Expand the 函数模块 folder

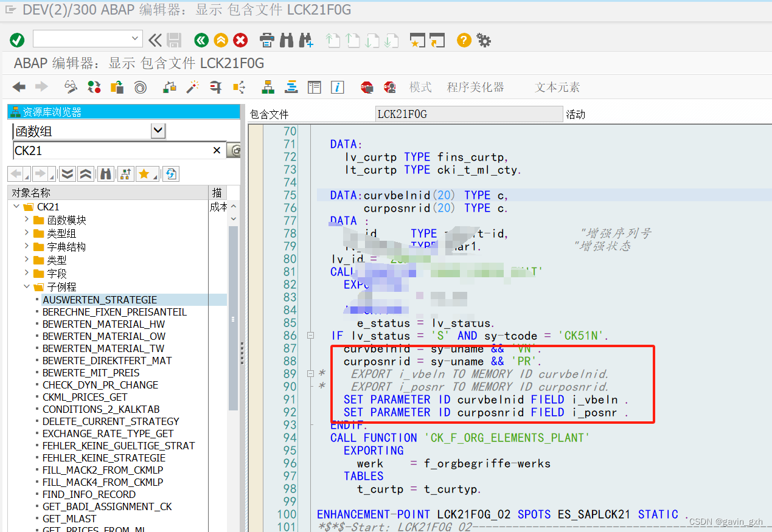pos(26,219)
